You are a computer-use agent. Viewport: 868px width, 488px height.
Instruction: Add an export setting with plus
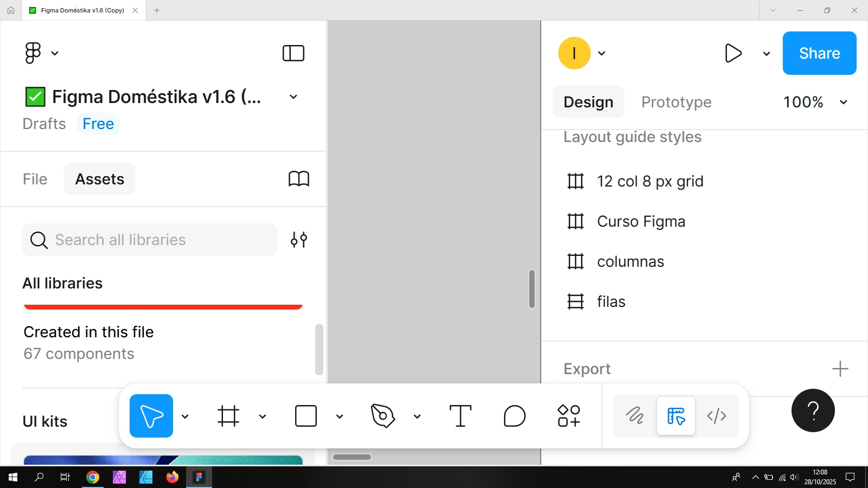[840, 369]
